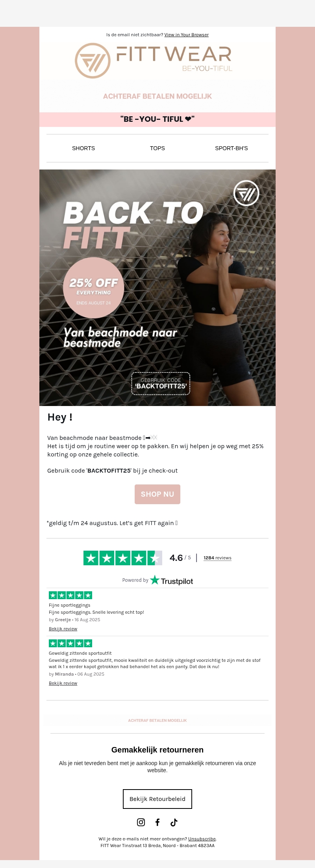This screenshot has width=315, height=868.
Task: Open the TOPS category
Action: point(157,148)
